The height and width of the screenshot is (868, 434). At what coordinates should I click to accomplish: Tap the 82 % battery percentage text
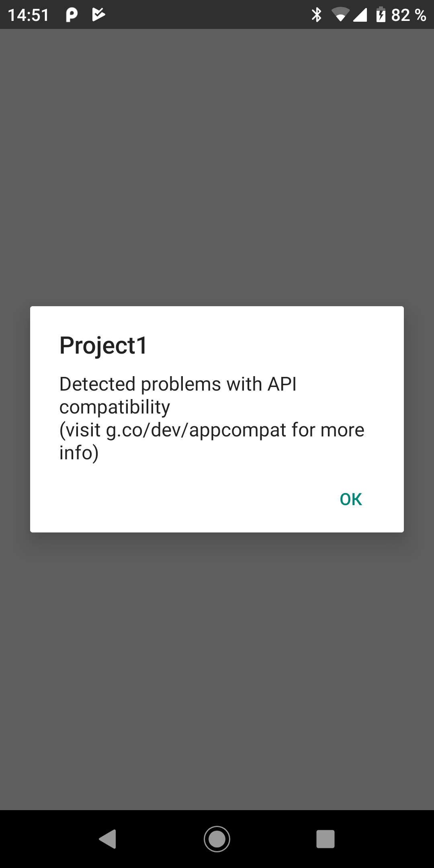pos(409,15)
